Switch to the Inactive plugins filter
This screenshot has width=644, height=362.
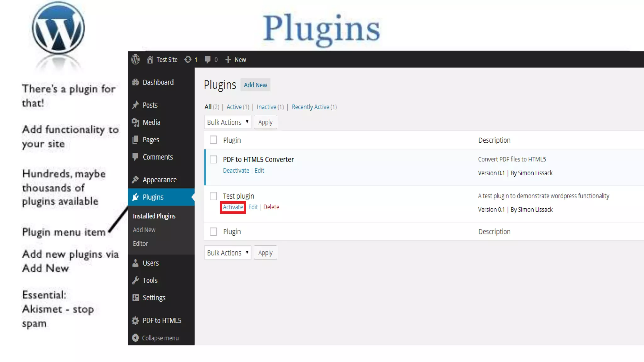(266, 107)
